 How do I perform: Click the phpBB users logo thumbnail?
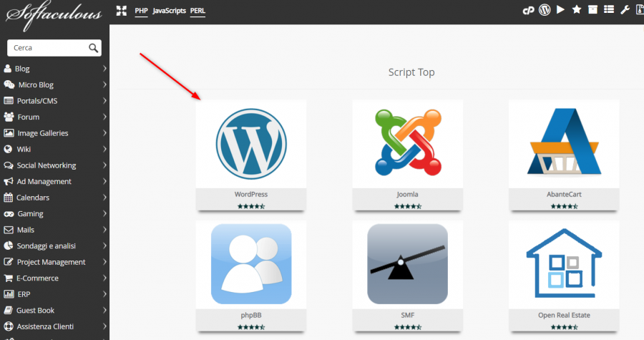[251, 264]
